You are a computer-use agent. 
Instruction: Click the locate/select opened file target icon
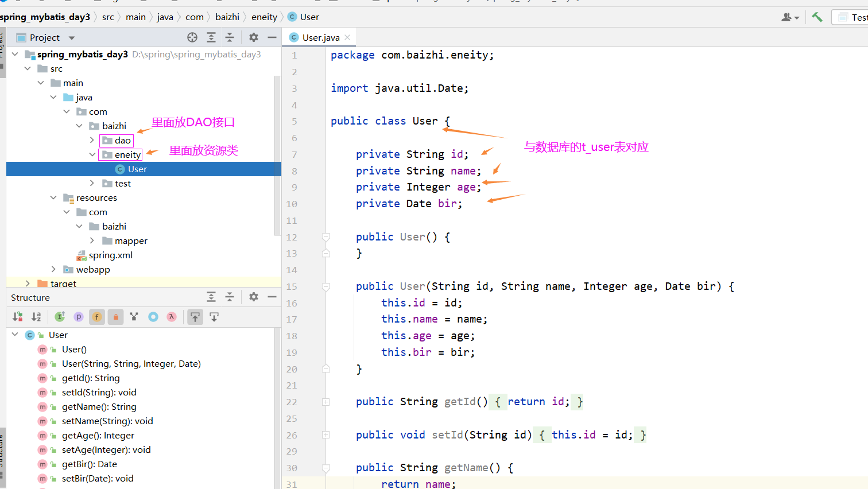(192, 37)
